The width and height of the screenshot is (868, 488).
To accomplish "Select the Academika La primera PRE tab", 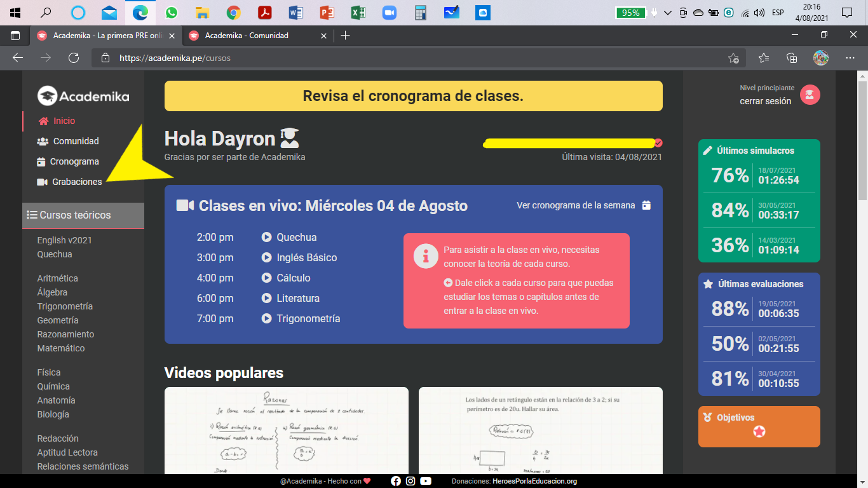I will pyautogui.click(x=106, y=36).
